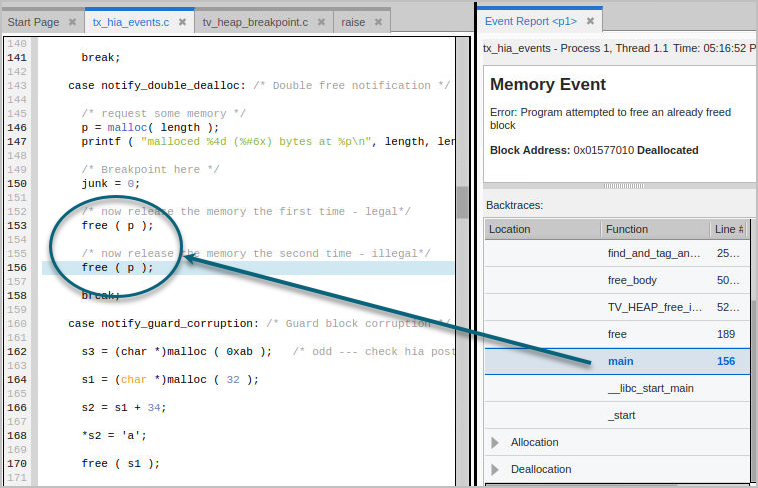The width and height of the screenshot is (758, 488).
Task: Click line number 153 in the gutter
Action: (17, 226)
